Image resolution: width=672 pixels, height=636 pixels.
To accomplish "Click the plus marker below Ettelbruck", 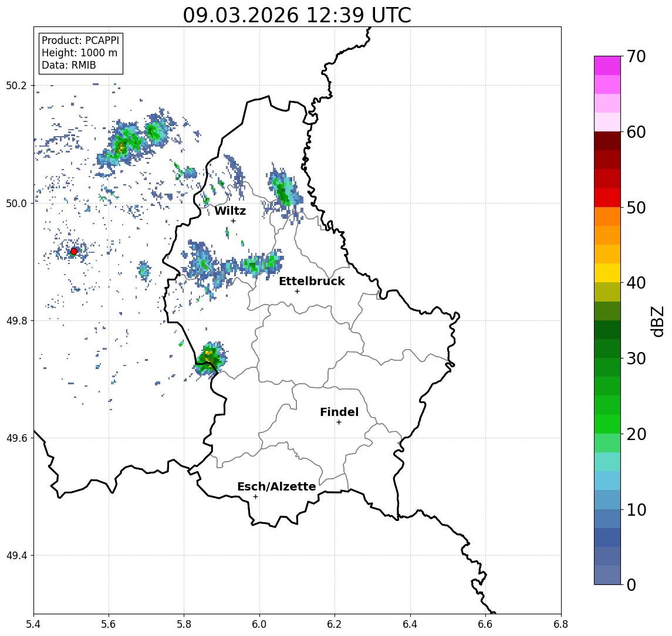I will pos(297,292).
